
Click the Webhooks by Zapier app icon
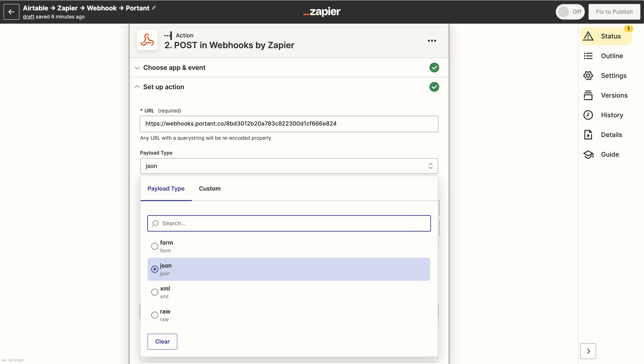coord(147,40)
